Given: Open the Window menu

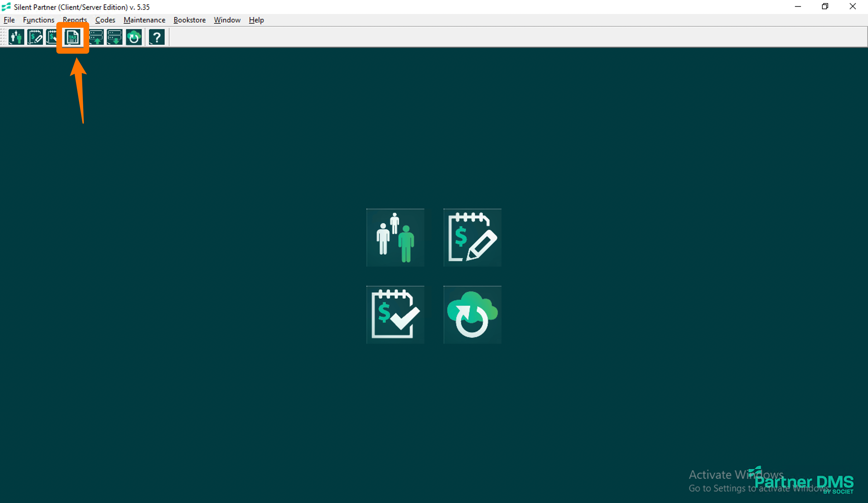Looking at the screenshot, I should tap(227, 20).
